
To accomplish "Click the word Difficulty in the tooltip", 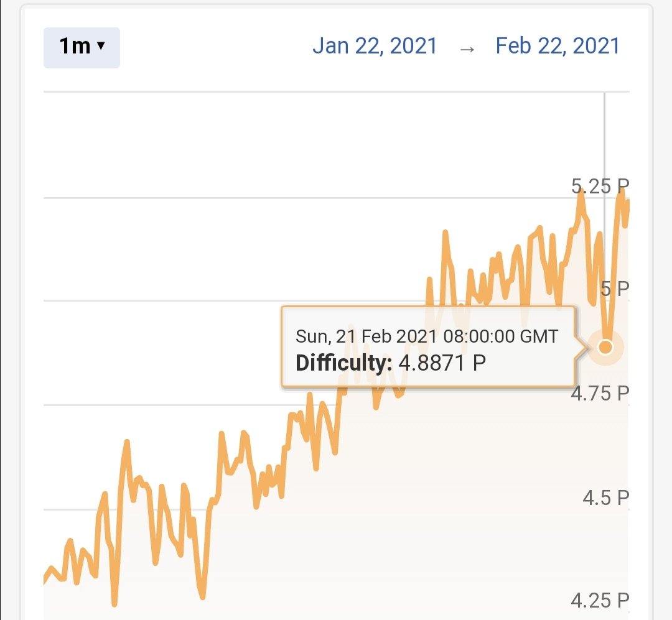I will point(343,363).
